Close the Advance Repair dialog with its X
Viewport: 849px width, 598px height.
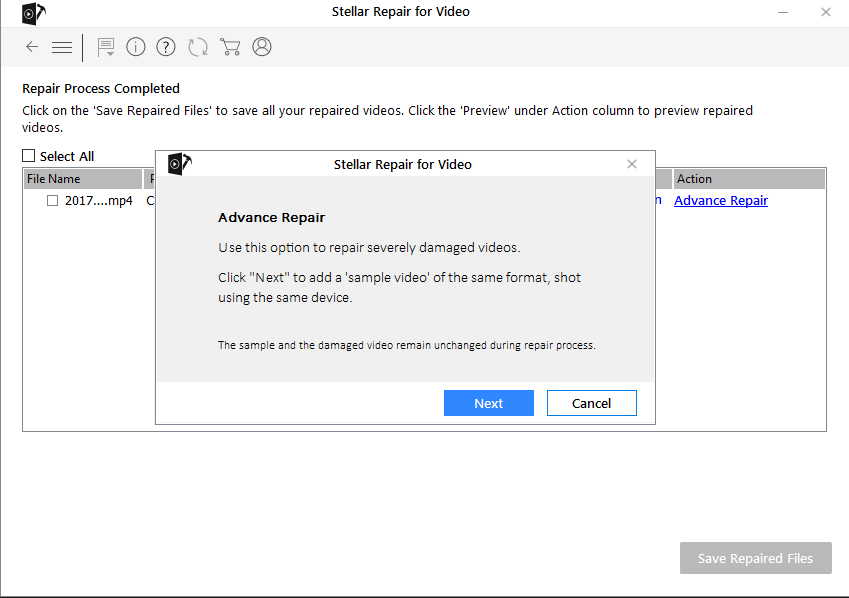pos(631,163)
